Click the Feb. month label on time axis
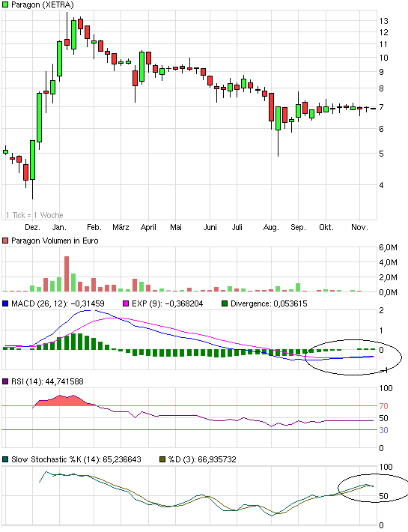Screen dimensions: 408x532 pos(94,227)
